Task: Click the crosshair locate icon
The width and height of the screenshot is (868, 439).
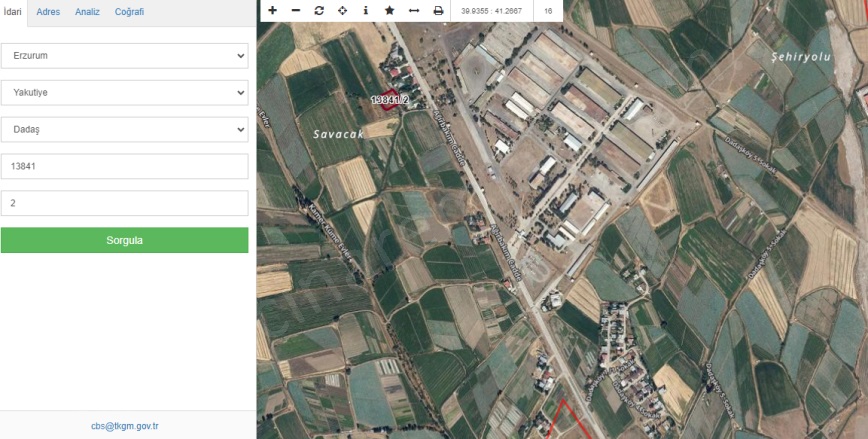Action: pos(343,10)
